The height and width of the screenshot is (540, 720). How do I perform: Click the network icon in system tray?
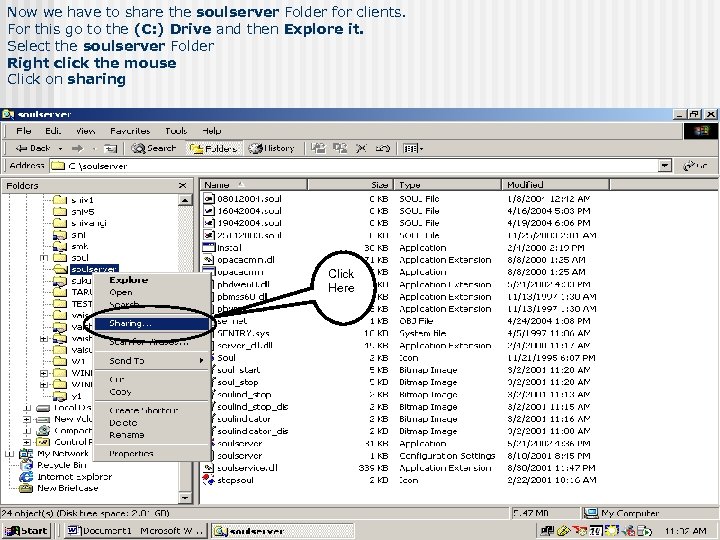[546, 531]
